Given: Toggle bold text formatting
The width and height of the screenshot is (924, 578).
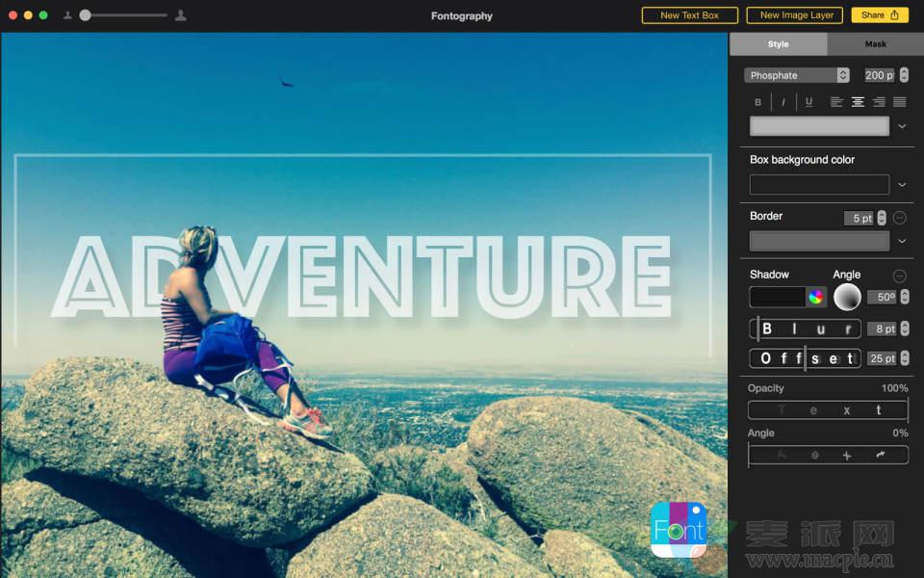Looking at the screenshot, I should tap(757, 102).
